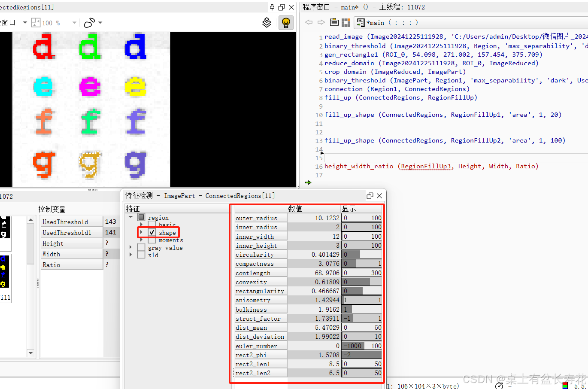Enable the basic feature checkbox
Viewport: 588px width, 389px height.
point(151,225)
